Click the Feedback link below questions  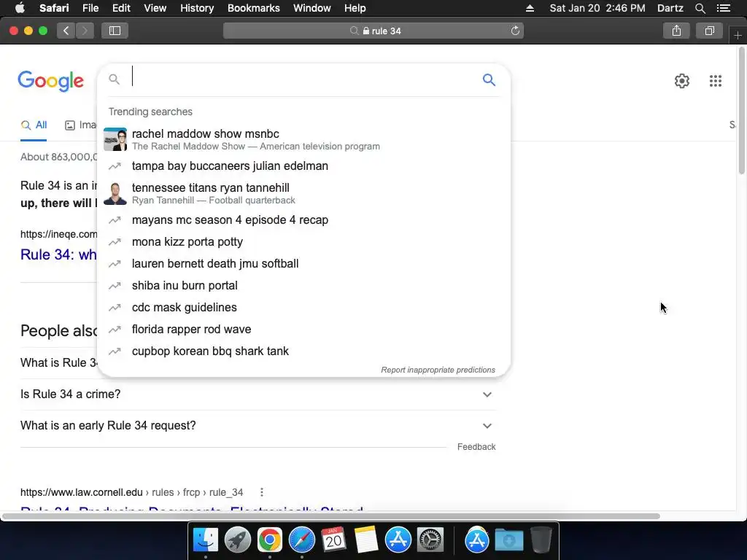476,447
